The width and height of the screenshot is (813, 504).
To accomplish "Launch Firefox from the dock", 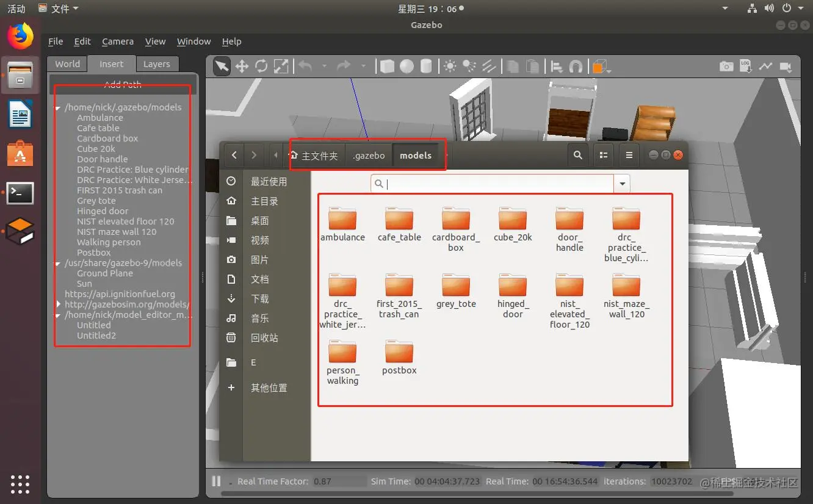I will (20, 37).
